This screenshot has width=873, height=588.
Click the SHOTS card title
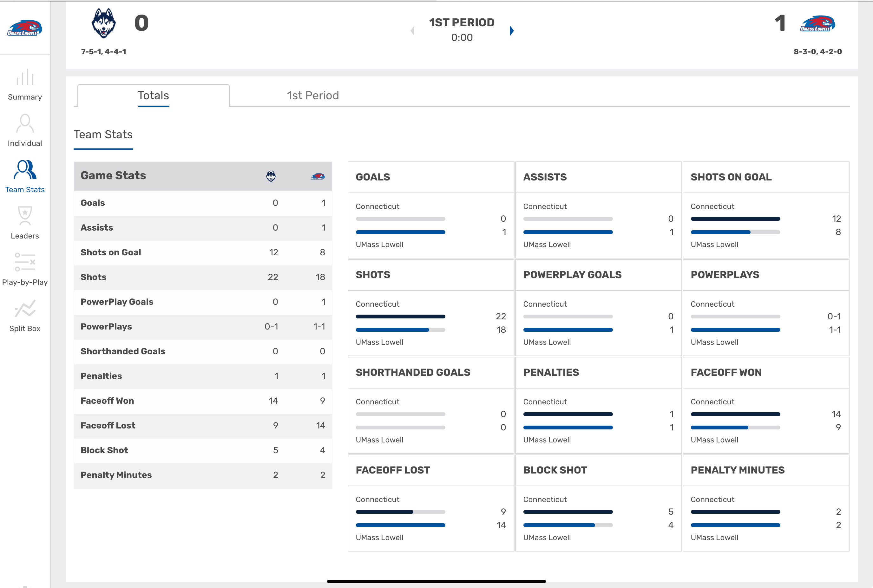tap(373, 275)
